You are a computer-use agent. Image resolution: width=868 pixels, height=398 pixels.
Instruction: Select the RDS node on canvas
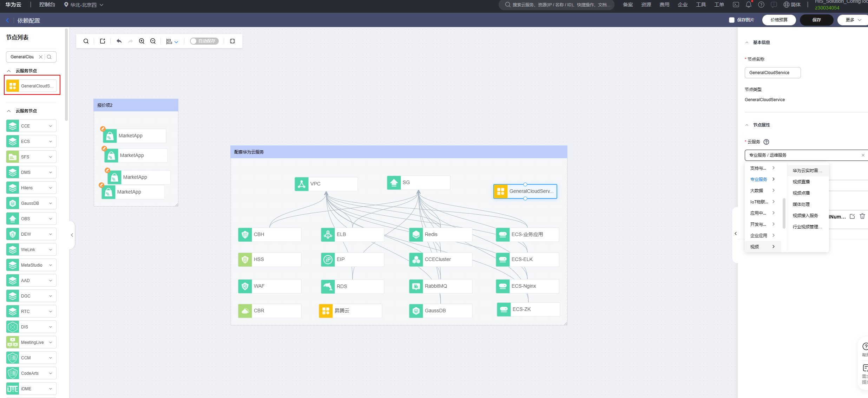click(353, 287)
